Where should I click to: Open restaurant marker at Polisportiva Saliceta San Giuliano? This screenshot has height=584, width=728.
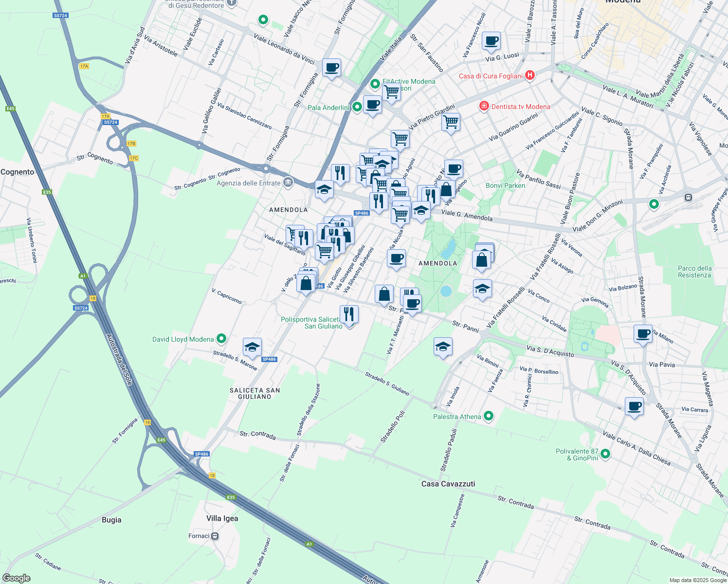349,315
